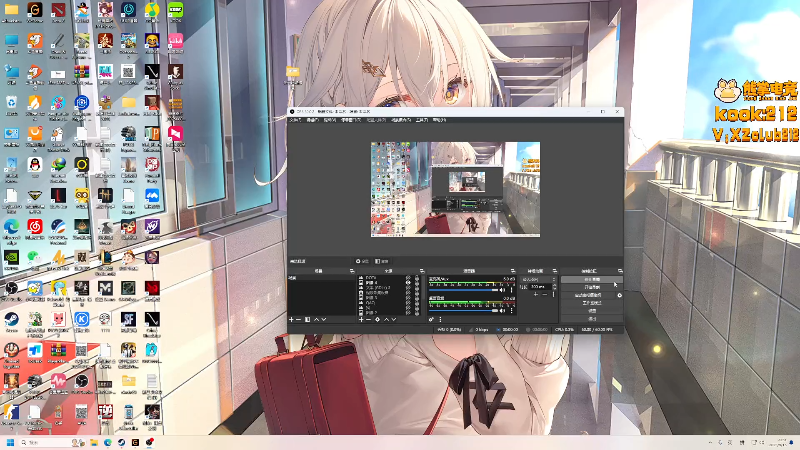The height and width of the screenshot is (450, 800).
Task: Open Steam from the taskbar
Action: [x=121, y=442]
